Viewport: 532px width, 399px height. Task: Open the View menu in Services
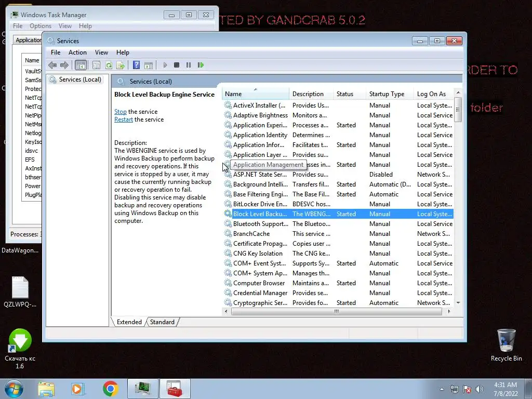(x=101, y=52)
